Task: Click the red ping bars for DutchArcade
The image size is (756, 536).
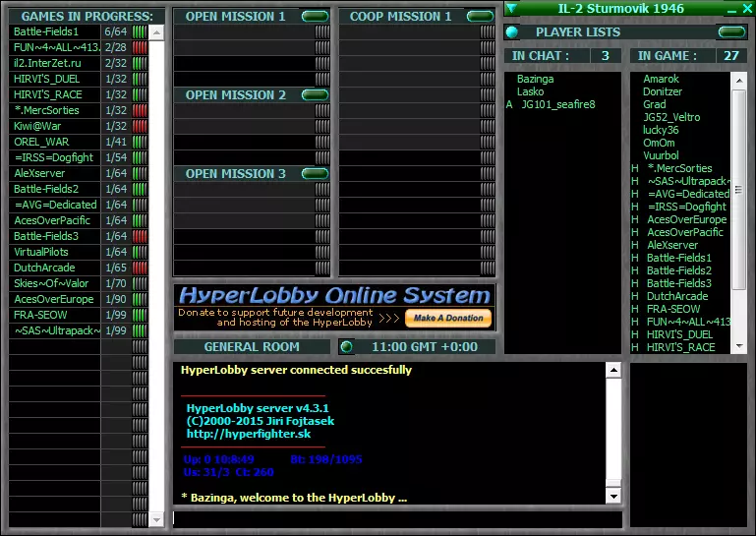Action: click(x=140, y=268)
